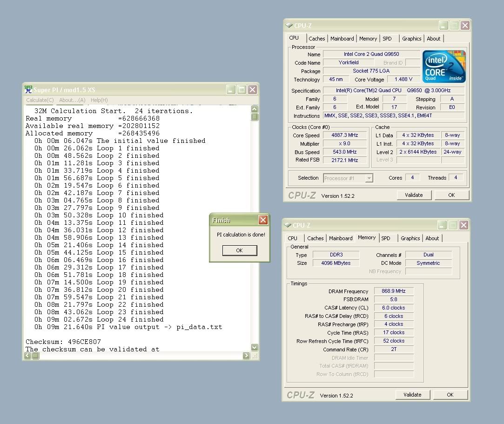504x424 pixels.
Task: Click the memory Type value DDR3
Action: pyautogui.click(x=336, y=255)
